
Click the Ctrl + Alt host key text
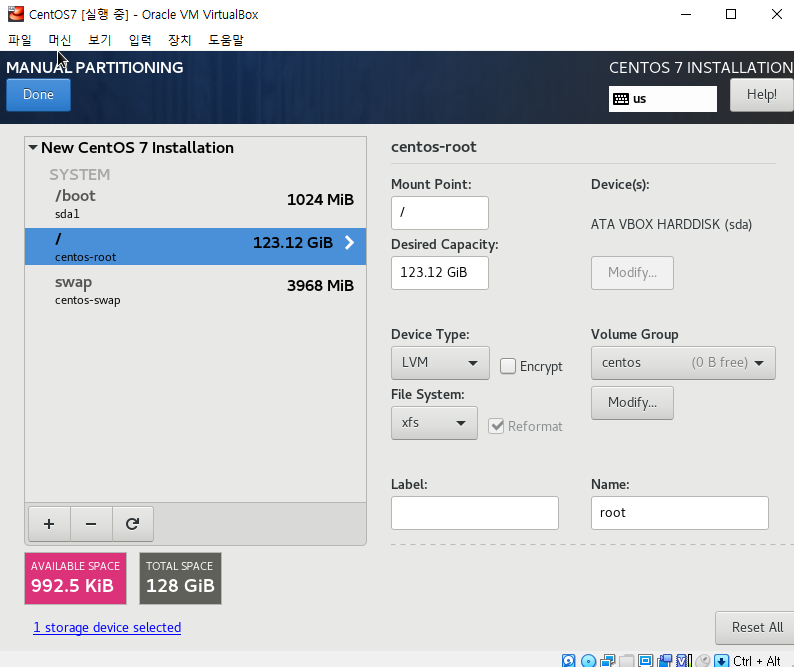pyautogui.click(x=757, y=660)
